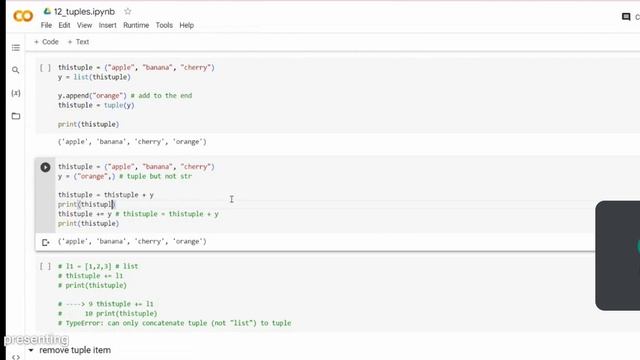This screenshot has width=640, height=360.
Task: Add a new Code cell
Action: coord(46,42)
